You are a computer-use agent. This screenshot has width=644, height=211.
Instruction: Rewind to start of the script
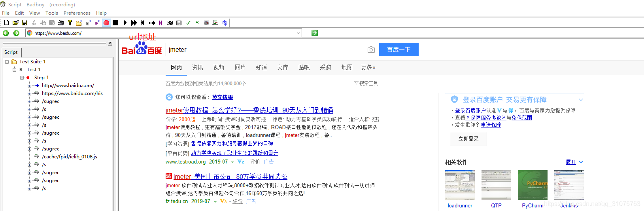[x=143, y=23]
